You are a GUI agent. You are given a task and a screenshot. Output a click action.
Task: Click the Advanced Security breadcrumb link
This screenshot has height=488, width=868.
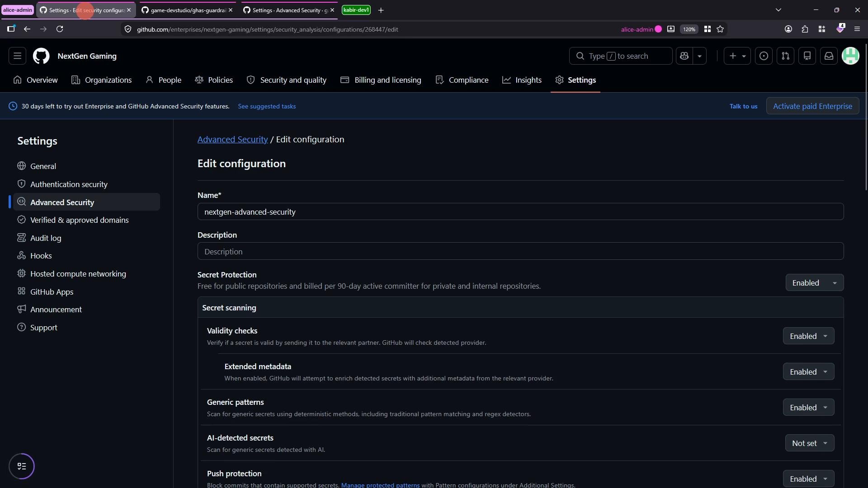[x=232, y=140]
